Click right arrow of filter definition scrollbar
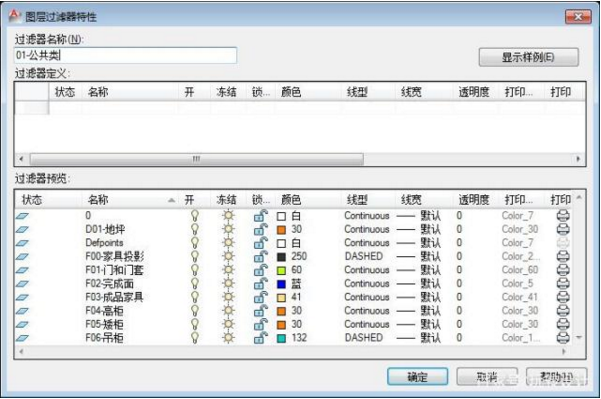The image size is (601, 399). click(x=578, y=159)
